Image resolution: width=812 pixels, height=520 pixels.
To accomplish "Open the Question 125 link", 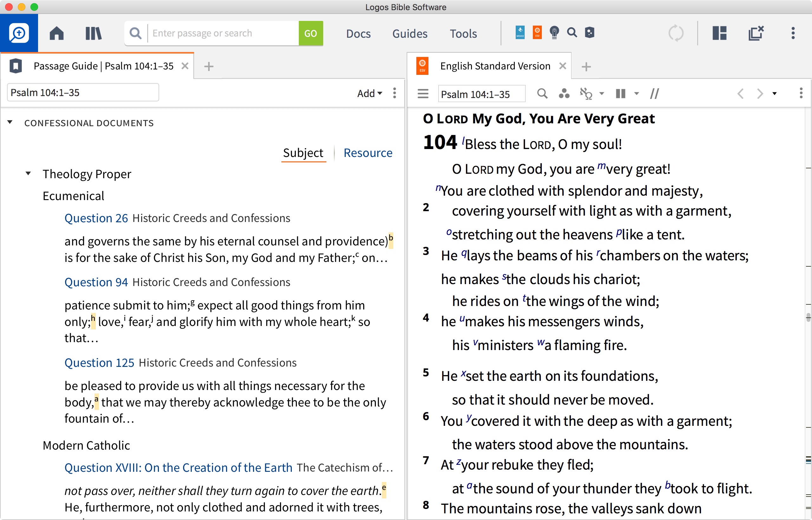I will coord(99,363).
